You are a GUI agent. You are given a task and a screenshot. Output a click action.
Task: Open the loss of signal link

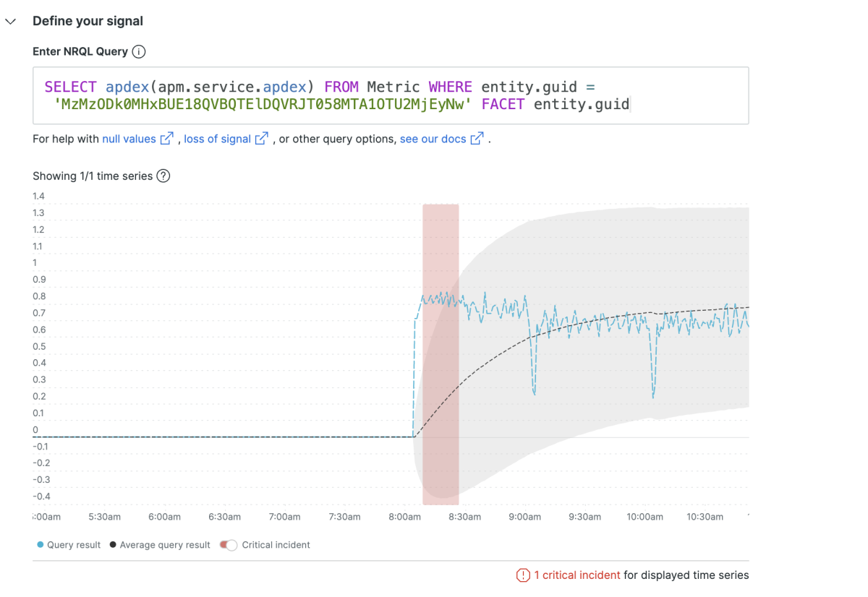[217, 139]
